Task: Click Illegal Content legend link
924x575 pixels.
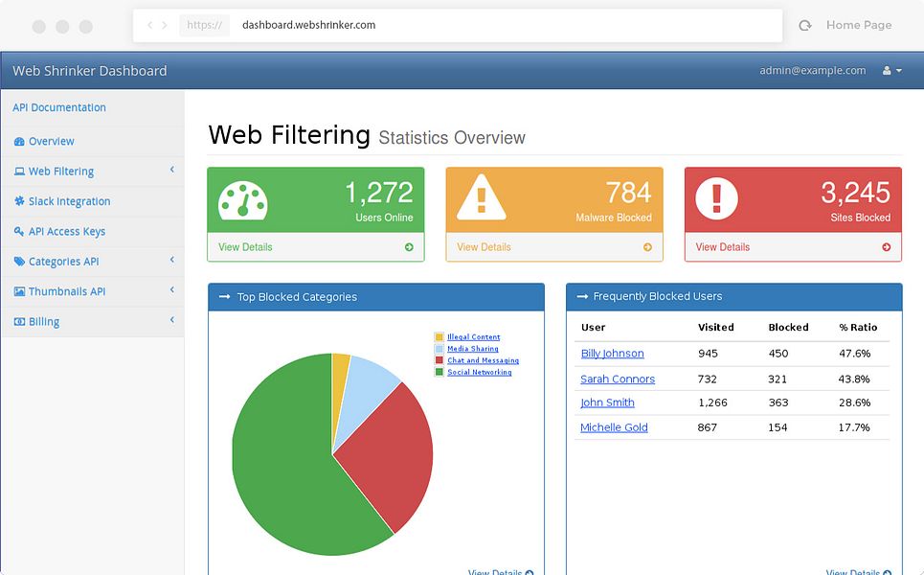Action: (x=473, y=336)
